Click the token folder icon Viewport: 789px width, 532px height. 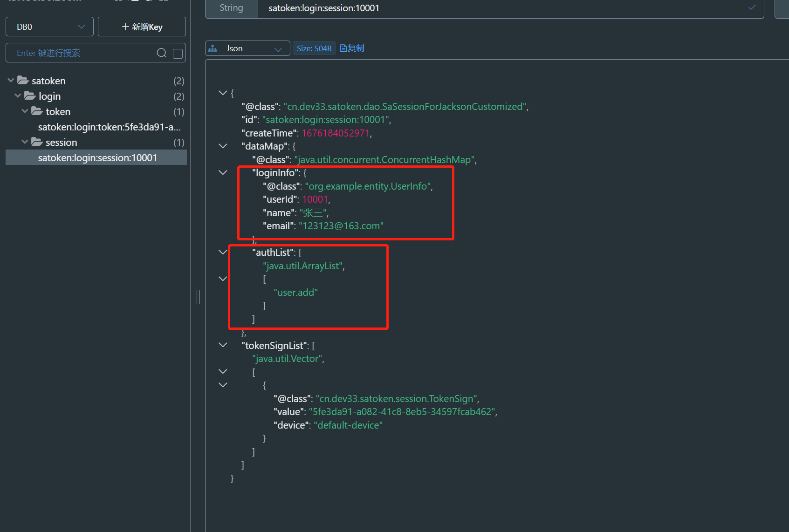point(37,111)
